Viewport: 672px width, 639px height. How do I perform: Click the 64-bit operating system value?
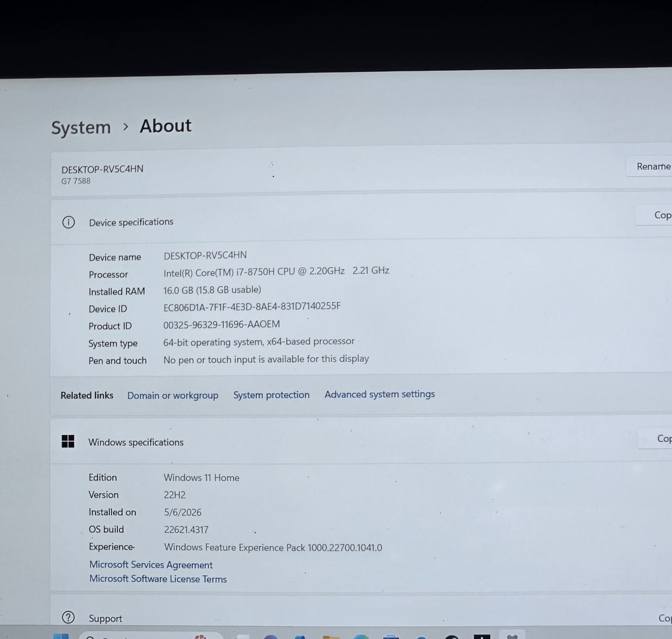(259, 342)
